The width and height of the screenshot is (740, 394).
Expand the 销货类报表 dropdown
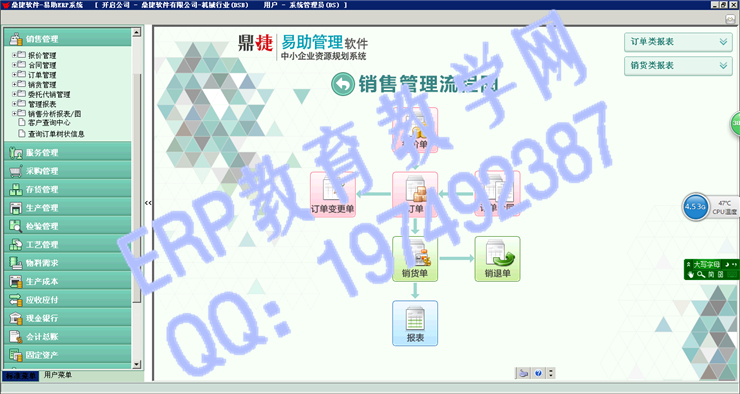678,66
